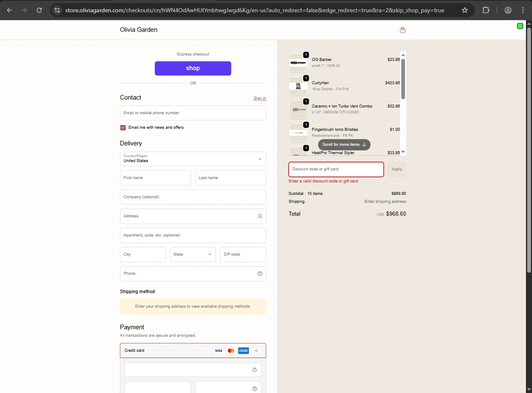Screen dimensions: 532x393
Task: Focus the First name field
Action: (155, 178)
